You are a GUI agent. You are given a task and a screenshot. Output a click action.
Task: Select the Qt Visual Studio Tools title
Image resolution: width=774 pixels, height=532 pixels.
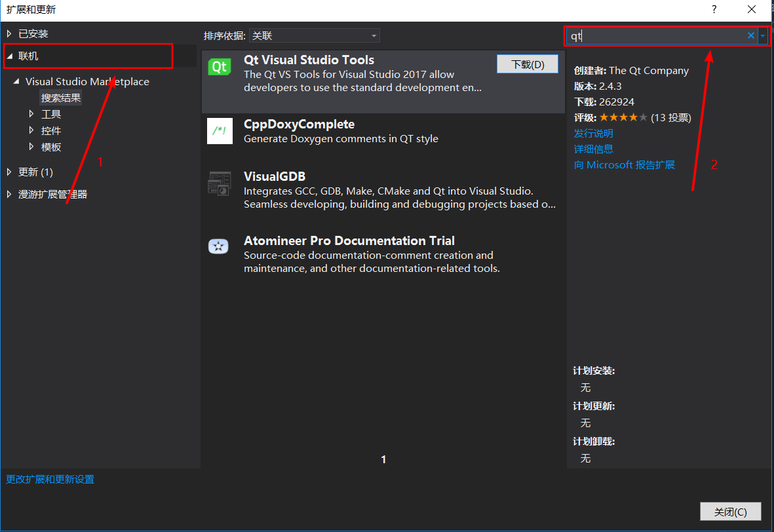[309, 60]
